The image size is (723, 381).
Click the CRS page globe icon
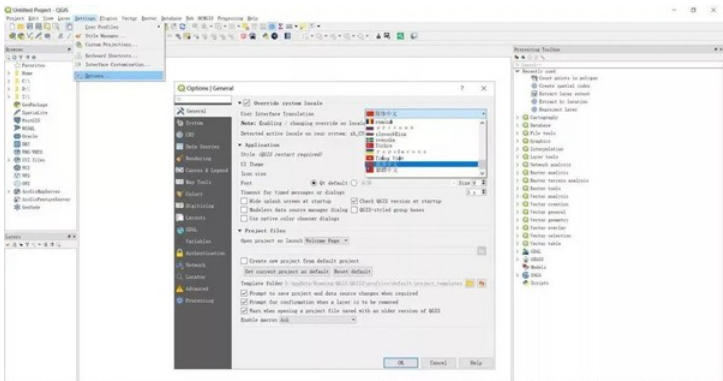pyautogui.click(x=180, y=135)
